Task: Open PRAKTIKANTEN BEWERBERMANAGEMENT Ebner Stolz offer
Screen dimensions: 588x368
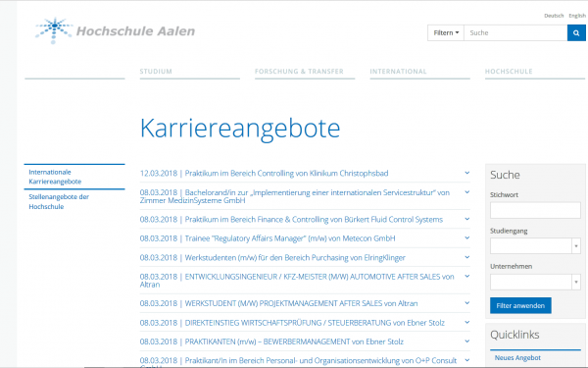Action: click(271, 342)
